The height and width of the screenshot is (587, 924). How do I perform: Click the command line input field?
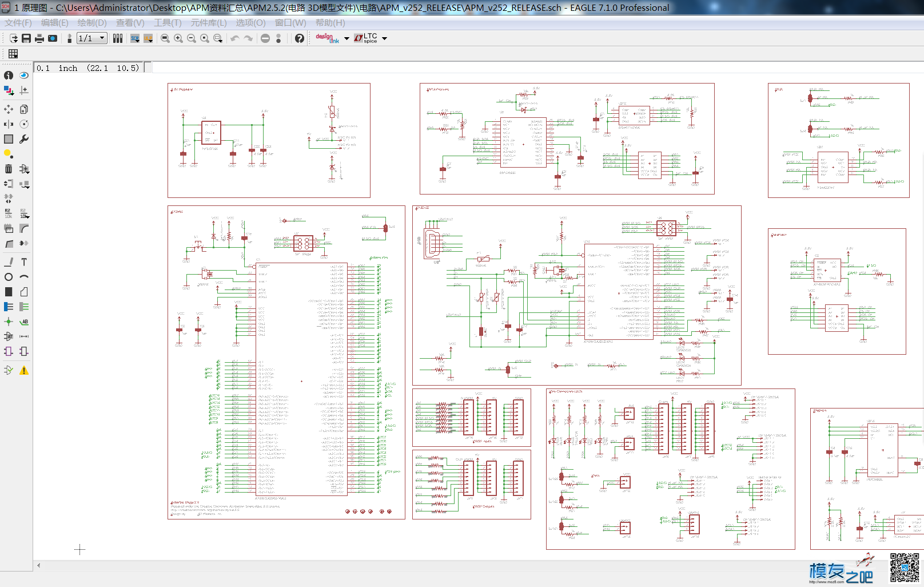click(x=537, y=68)
